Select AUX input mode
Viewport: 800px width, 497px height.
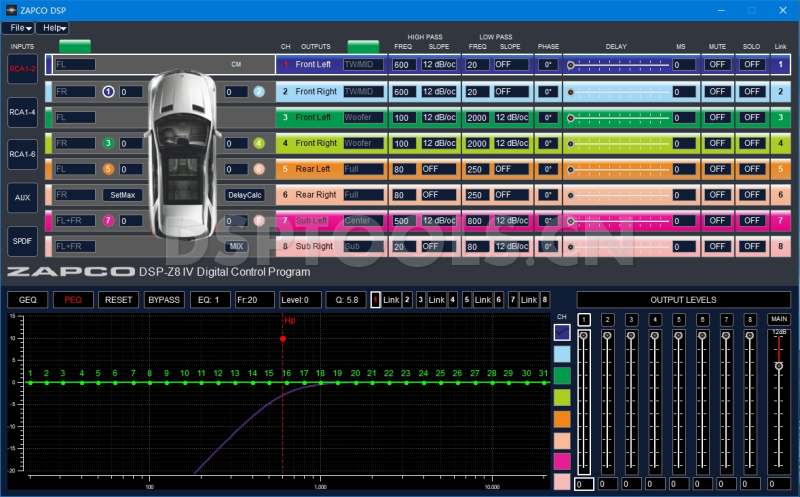22,197
